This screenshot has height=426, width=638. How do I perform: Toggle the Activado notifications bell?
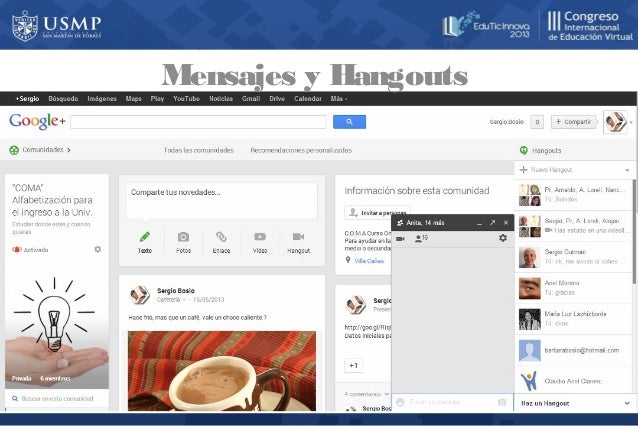17,249
